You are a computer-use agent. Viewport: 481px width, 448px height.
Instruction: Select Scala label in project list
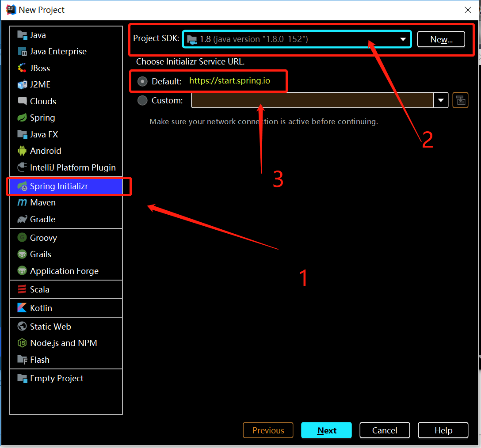[40, 289]
